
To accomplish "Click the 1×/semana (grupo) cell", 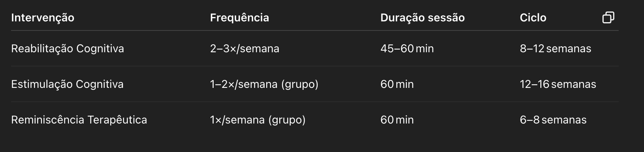I will point(258,120).
